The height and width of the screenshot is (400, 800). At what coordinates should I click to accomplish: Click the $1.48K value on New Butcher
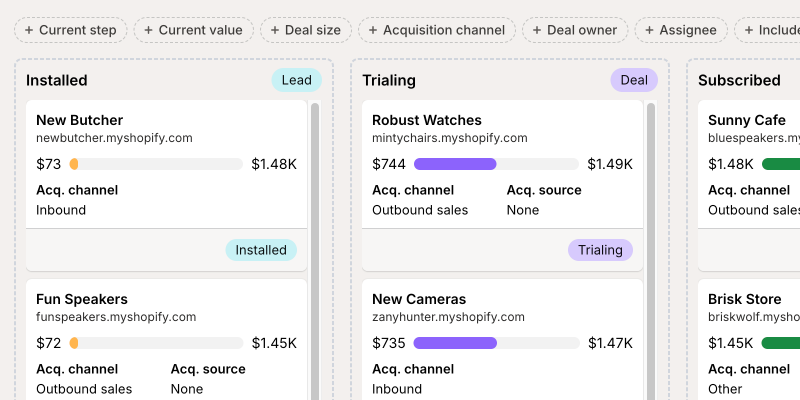274,164
